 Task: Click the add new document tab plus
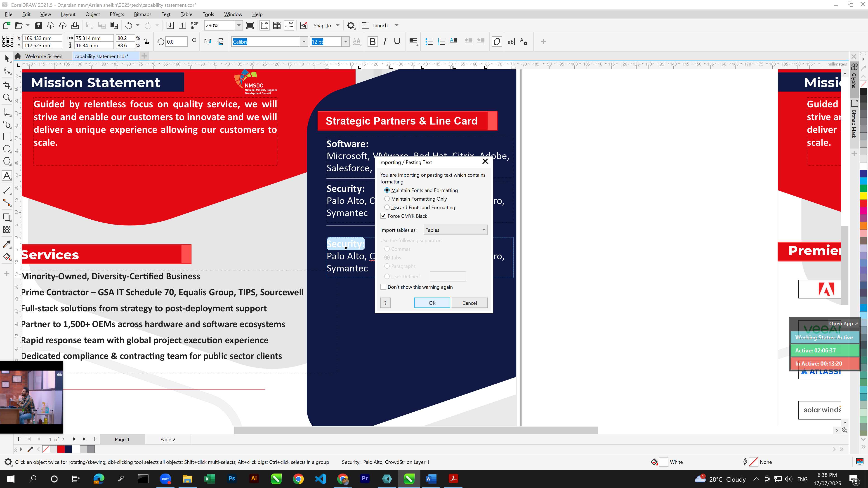[x=144, y=56]
